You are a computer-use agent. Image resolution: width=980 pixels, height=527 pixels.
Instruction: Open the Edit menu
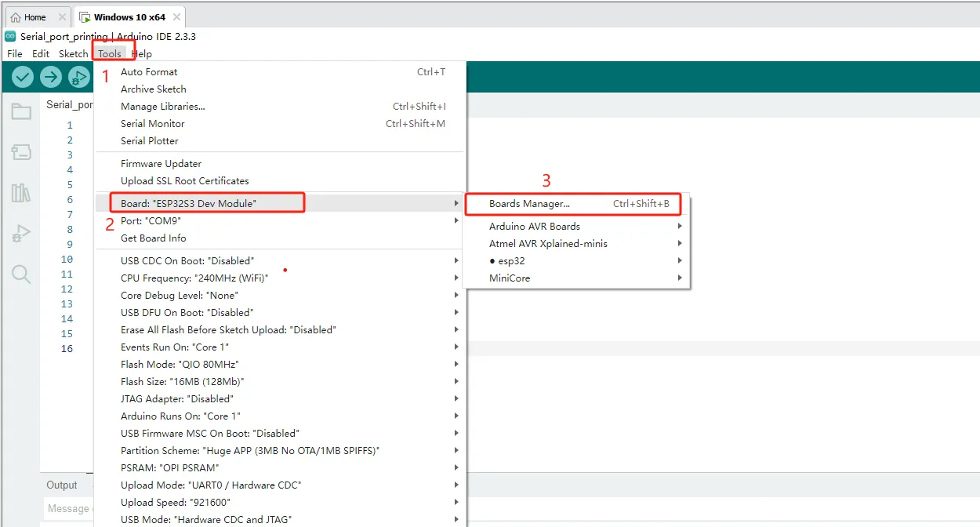click(x=41, y=53)
